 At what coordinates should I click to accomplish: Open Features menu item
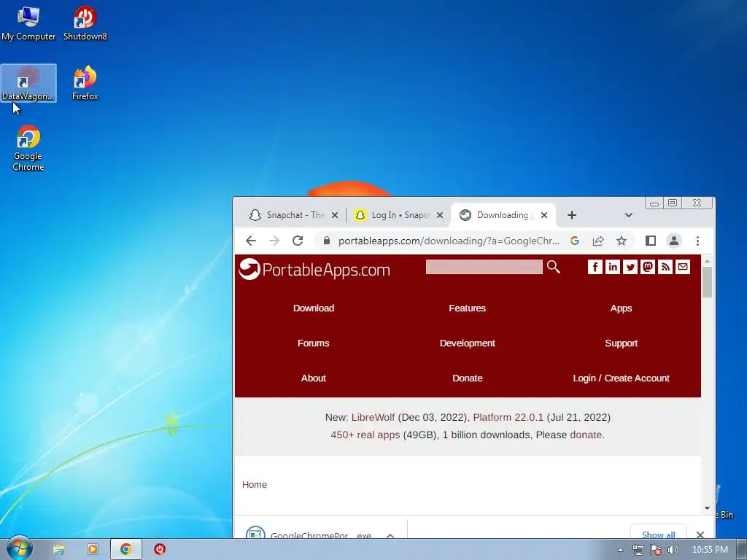tap(468, 308)
